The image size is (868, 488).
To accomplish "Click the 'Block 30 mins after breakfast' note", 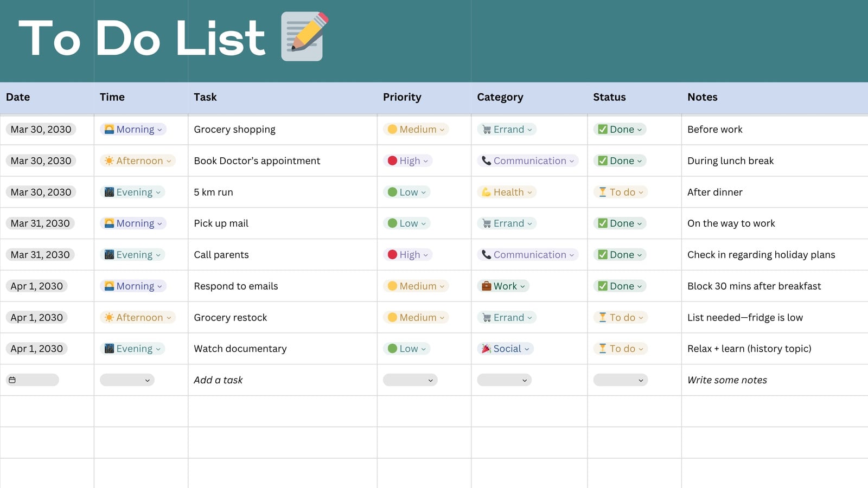I will pyautogui.click(x=754, y=286).
